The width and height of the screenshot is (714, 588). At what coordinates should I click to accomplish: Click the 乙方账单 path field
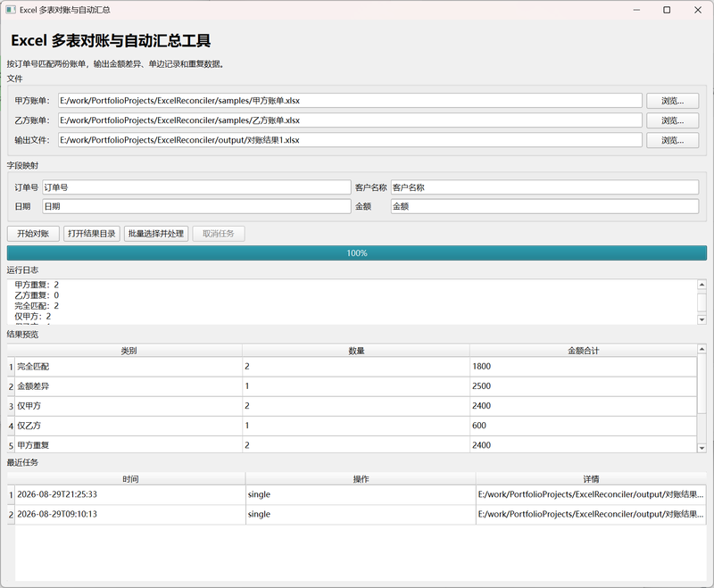[350, 120]
